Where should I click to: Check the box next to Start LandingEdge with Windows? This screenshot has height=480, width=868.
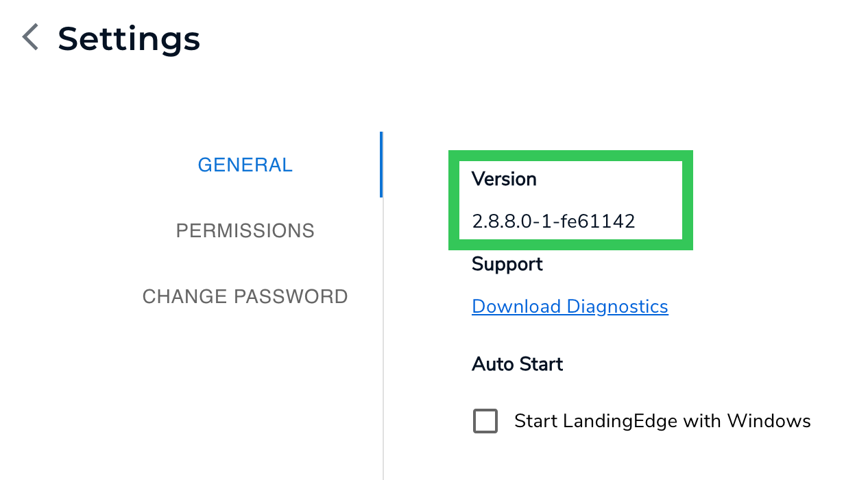point(485,420)
